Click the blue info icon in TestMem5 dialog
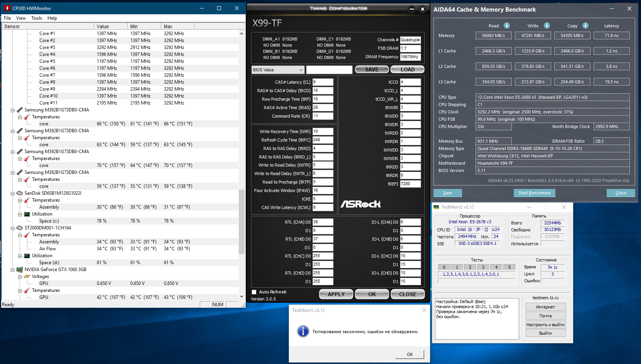Viewport: 641px width, 364px height. [x=303, y=331]
